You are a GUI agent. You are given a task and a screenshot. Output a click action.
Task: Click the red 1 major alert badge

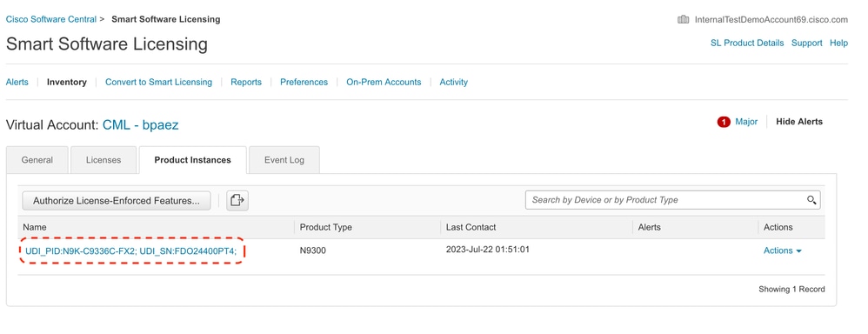click(x=724, y=122)
